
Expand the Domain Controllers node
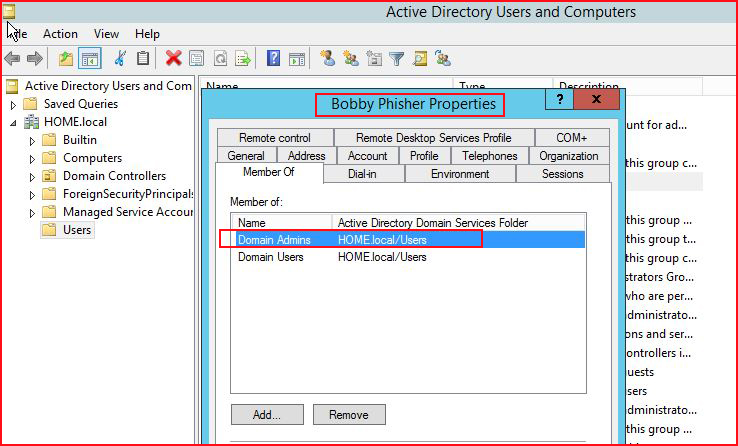[x=32, y=177]
